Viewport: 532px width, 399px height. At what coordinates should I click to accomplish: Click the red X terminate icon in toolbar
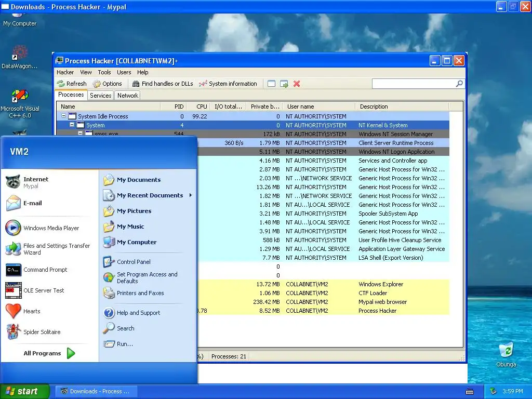297,84
